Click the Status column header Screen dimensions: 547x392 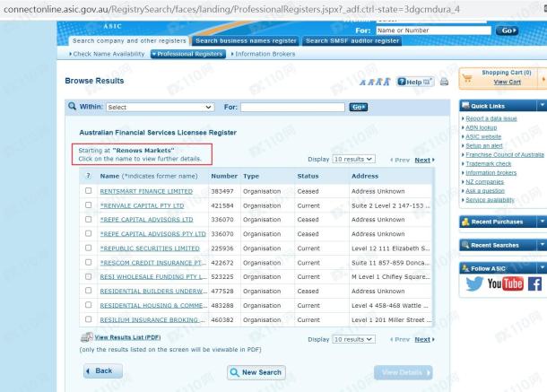pos(308,176)
